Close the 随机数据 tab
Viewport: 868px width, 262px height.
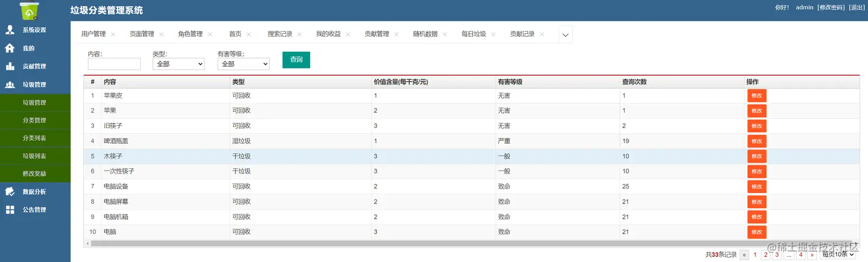[x=445, y=34]
